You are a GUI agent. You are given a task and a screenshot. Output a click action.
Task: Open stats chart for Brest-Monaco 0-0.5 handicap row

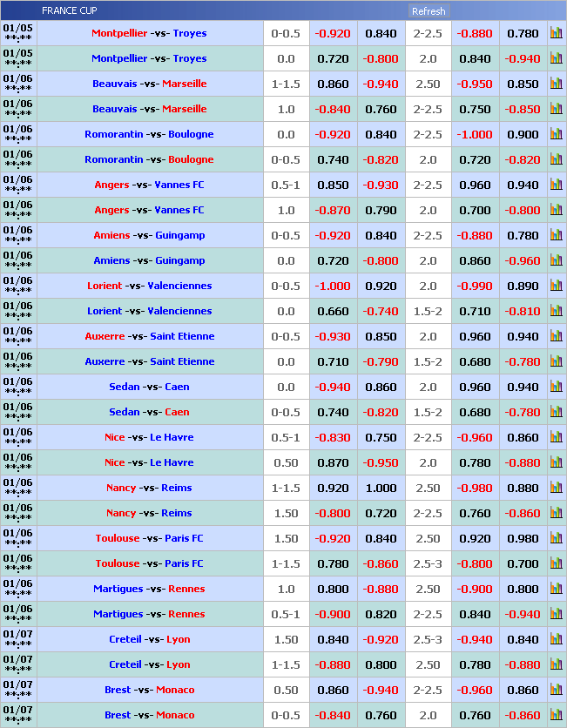click(x=556, y=715)
